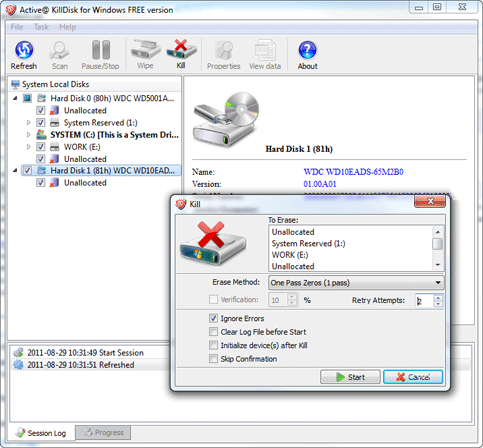Collapse the Hard Disk 0 tree node
Viewport: 483px width, 448px height.
tap(15, 98)
